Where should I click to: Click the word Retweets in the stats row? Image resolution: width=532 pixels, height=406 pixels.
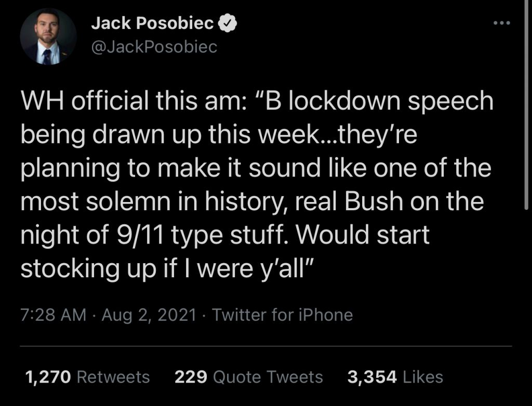tap(113, 377)
